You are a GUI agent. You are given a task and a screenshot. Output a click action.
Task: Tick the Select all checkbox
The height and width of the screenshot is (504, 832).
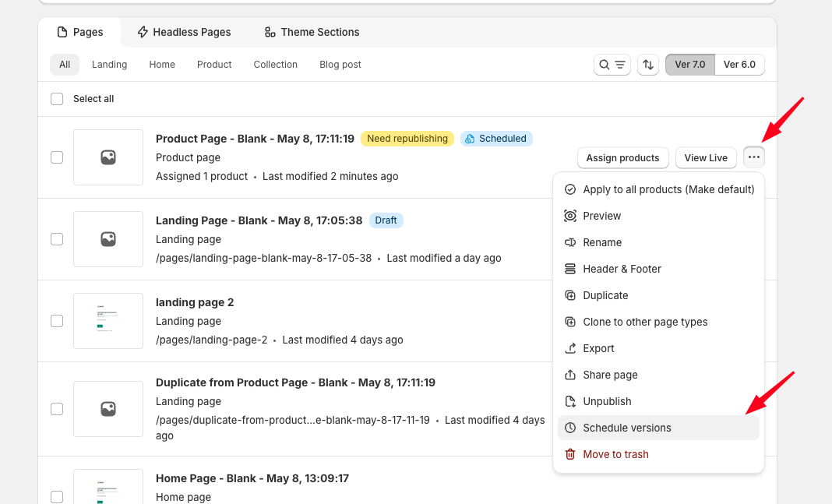tap(57, 99)
